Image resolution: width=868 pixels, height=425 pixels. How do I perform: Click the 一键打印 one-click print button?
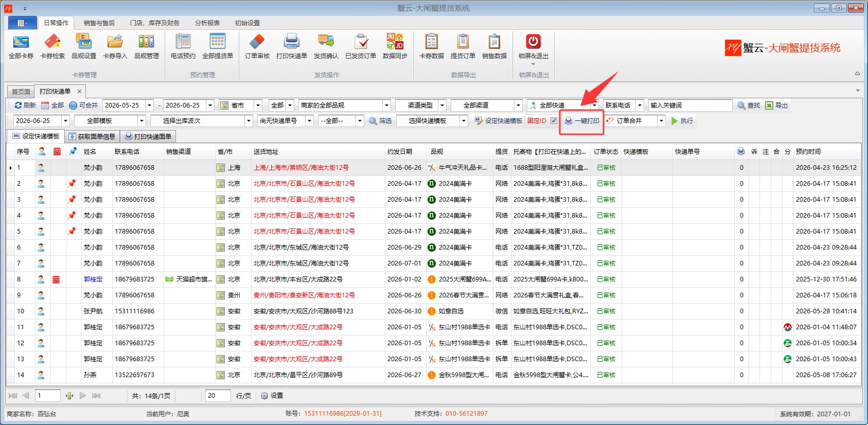582,121
